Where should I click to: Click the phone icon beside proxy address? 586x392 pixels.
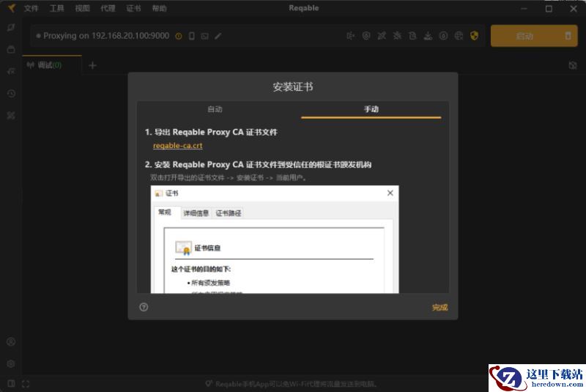pos(192,36)
